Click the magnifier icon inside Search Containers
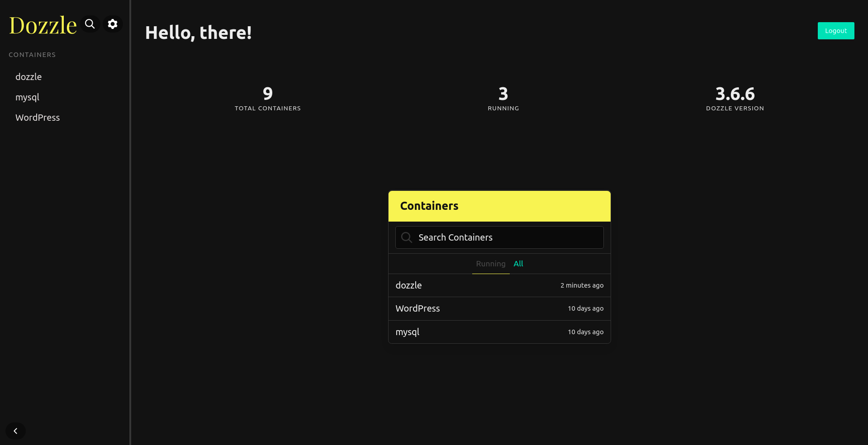 pos(407,237)
